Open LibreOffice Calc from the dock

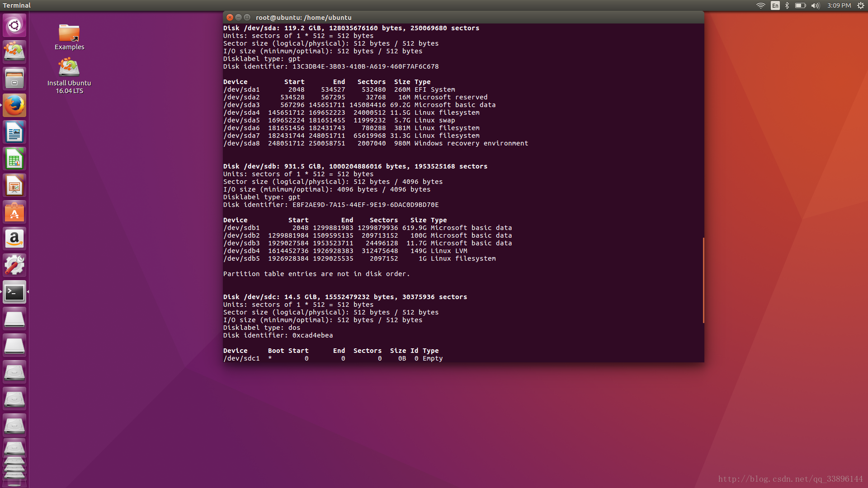click(14, 159)
